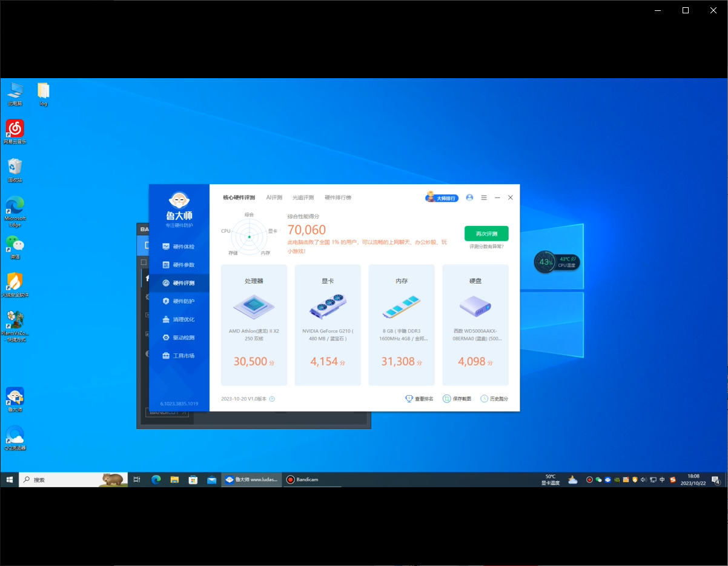Launch Edge from the taskbar
Viewport: 728px width, 566px height.
click(156, 479)
